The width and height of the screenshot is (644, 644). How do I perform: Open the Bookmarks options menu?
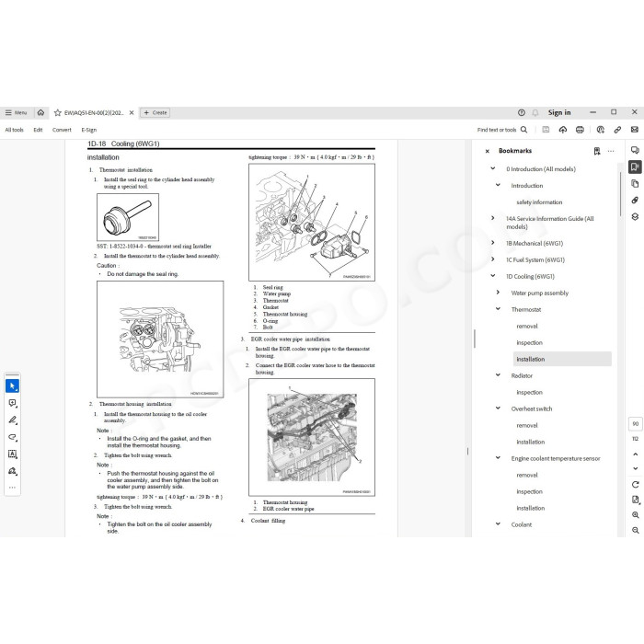click(611, 151)
